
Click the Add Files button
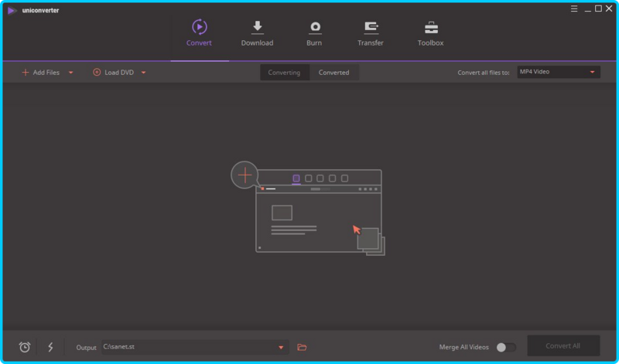(x=41, y=73)
